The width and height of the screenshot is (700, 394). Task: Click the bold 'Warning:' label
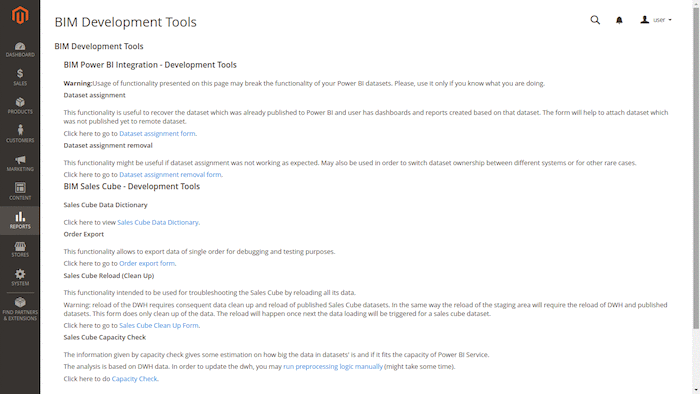coord(78,83)
